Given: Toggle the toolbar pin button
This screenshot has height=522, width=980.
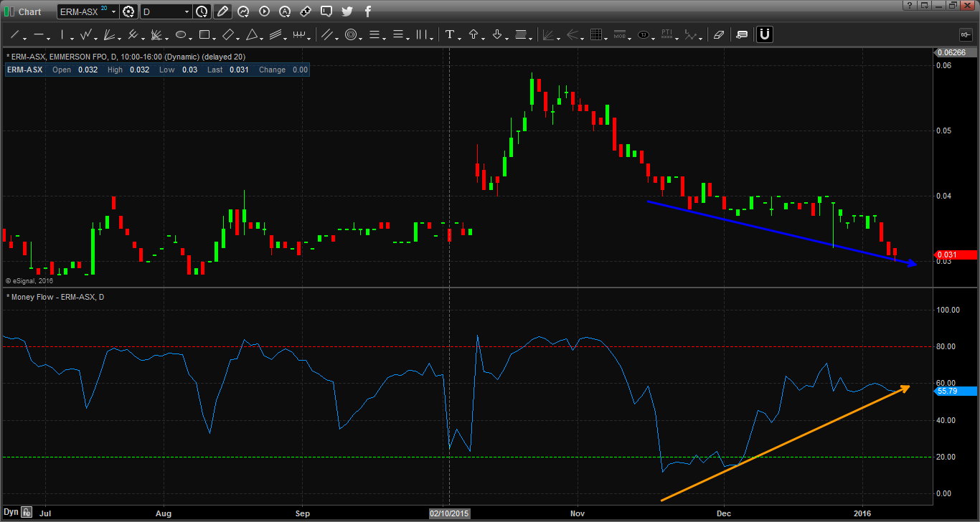Looking at the screenshot, I should point(965,34).
